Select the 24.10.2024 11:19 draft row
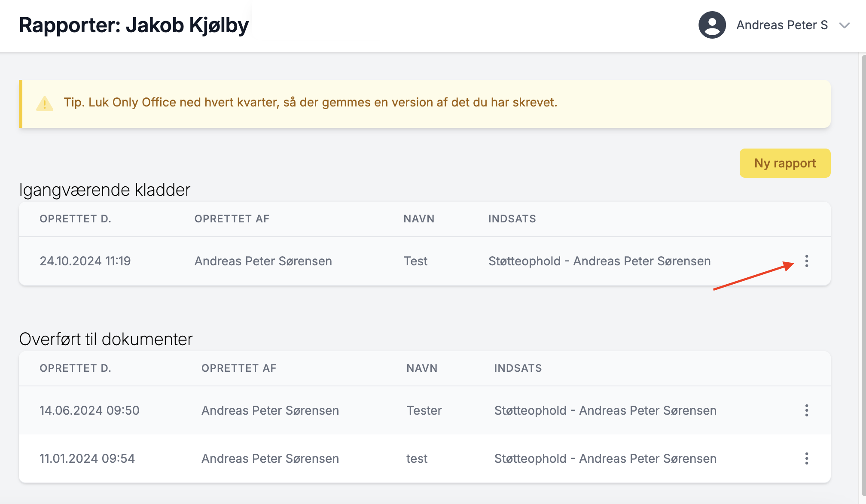This screenshot has height=504, width=866. pyautogui.click(x=85, y=261)
